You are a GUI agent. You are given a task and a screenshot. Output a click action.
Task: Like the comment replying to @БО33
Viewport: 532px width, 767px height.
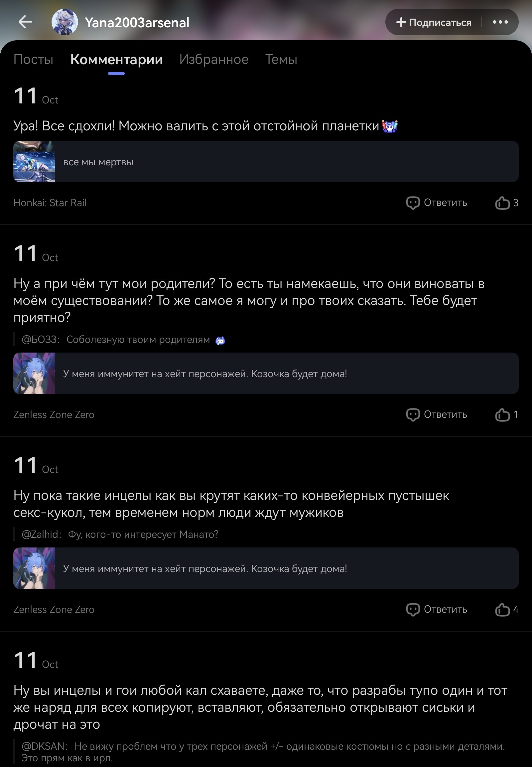coord(506,414)
